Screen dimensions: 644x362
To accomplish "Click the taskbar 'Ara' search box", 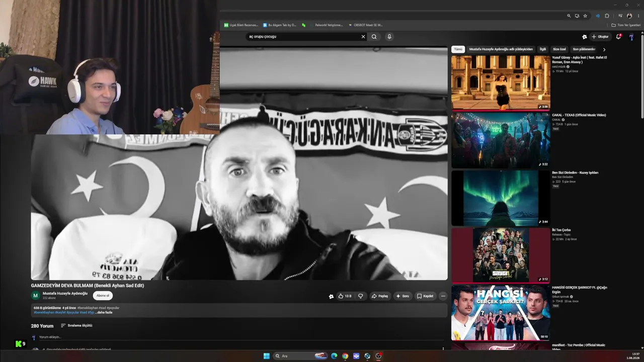I will (301, 356).
